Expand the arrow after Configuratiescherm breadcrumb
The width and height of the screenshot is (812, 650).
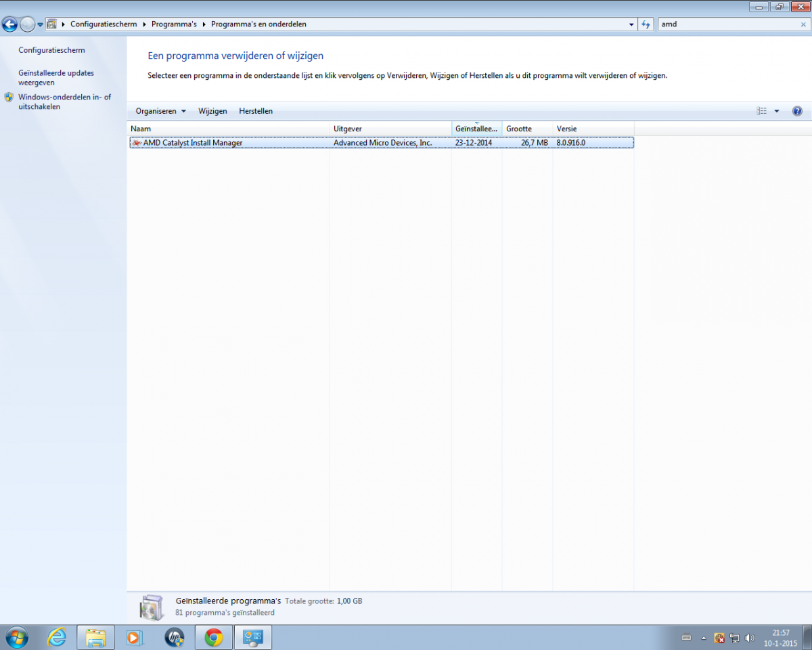click(144, 24)
